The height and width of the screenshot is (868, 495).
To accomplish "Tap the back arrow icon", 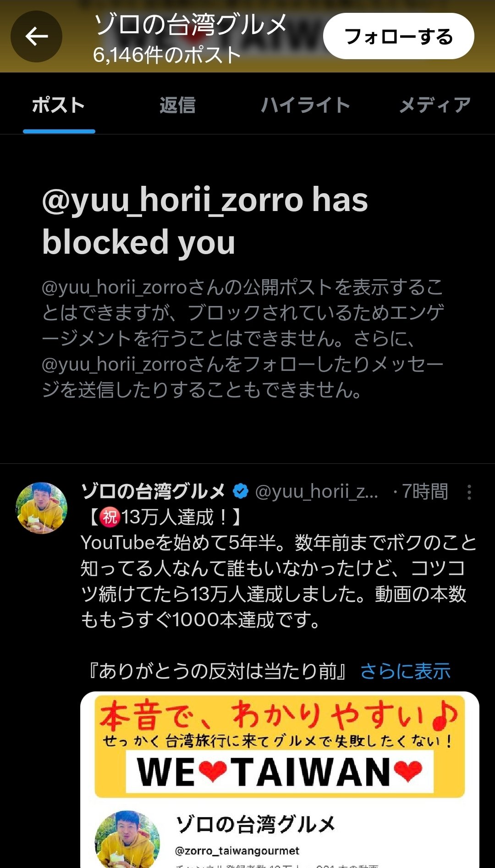I will [x=37, y=37].
